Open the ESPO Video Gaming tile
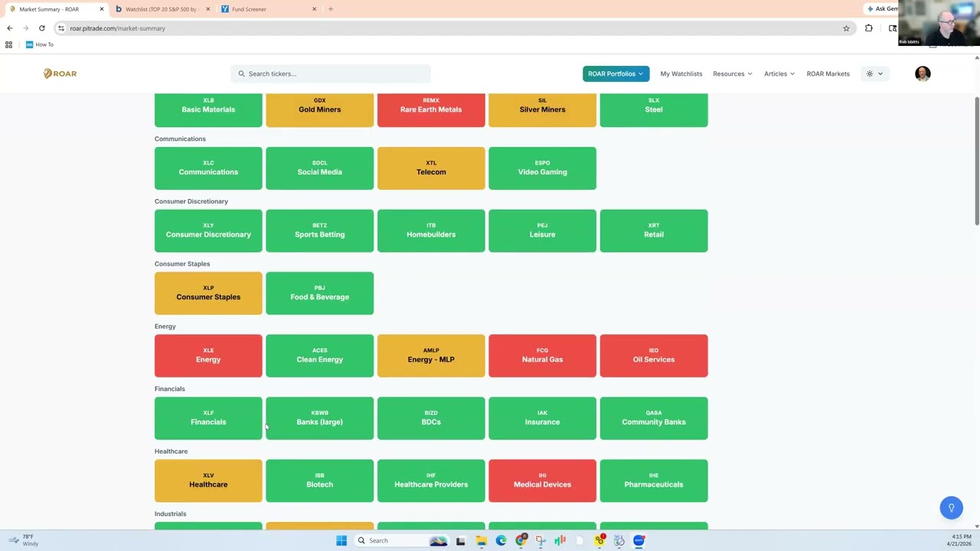 coord(542,168)
